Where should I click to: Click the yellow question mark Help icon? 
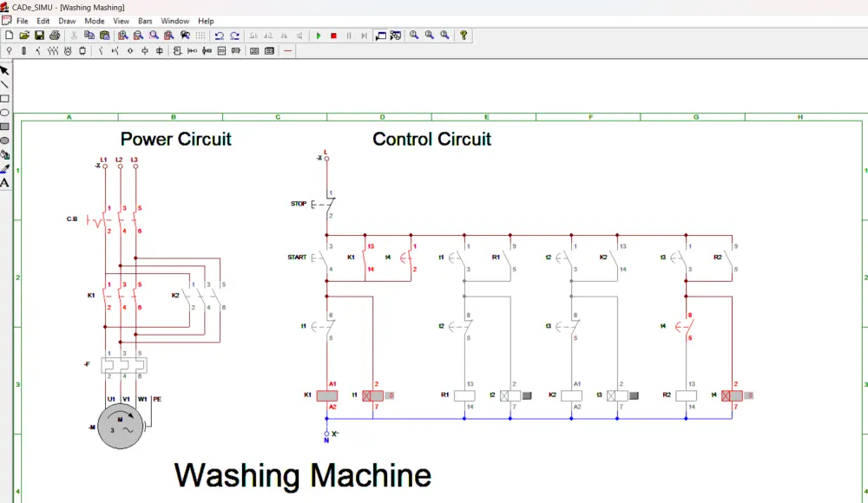pos(464,36)
